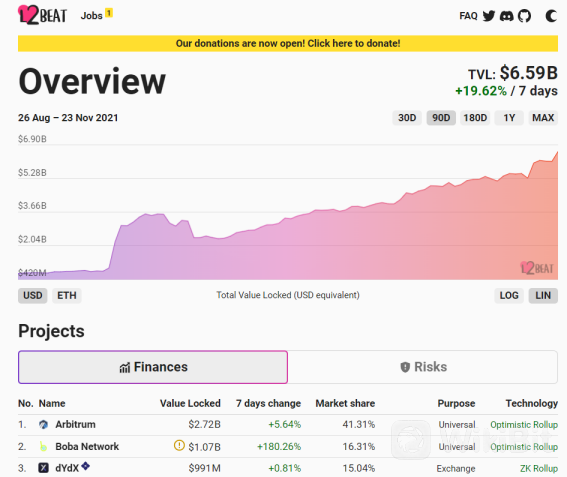Set chart scale to LIN
The image size is (567, 477).
[x=543, y=295]
